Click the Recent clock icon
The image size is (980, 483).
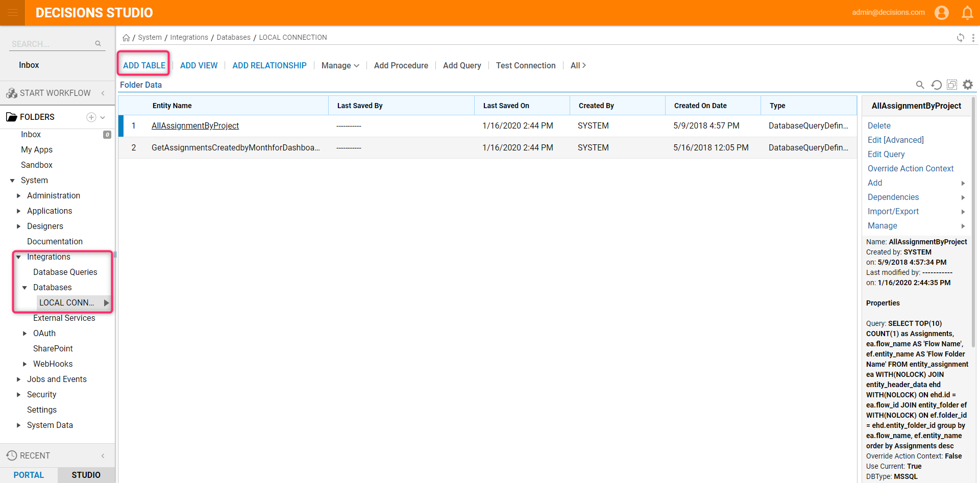coord(11,455)
